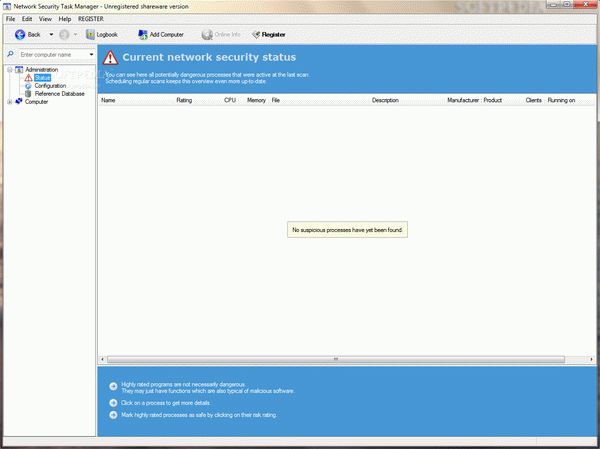
Task: Sort by the Clients column header
Action: [533, 100]
